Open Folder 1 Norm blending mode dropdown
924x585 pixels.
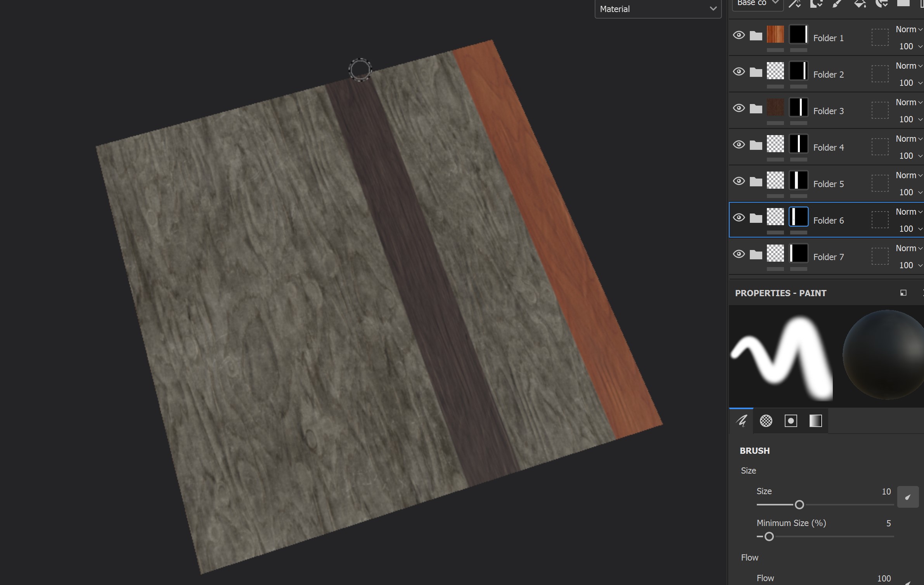[x=909, y=30]
